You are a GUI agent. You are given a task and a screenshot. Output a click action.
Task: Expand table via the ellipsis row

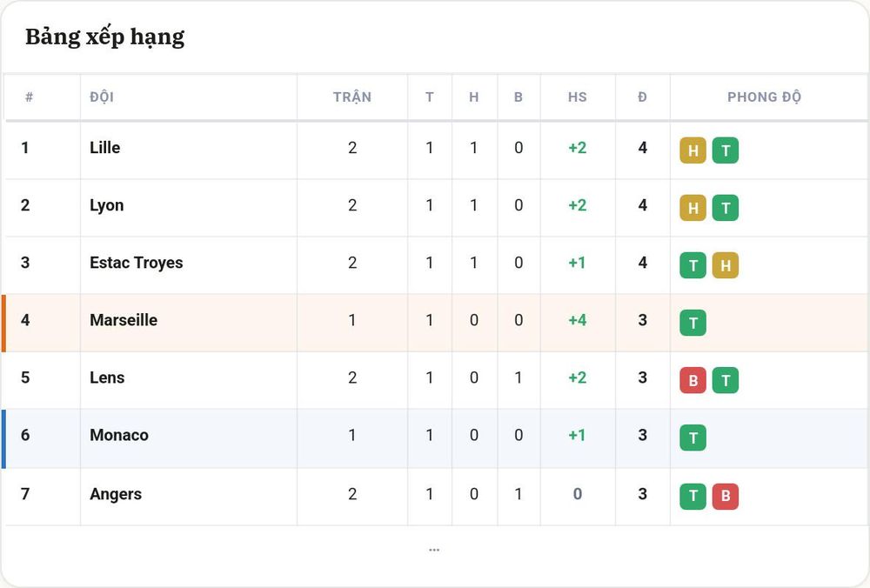point(434,550)
